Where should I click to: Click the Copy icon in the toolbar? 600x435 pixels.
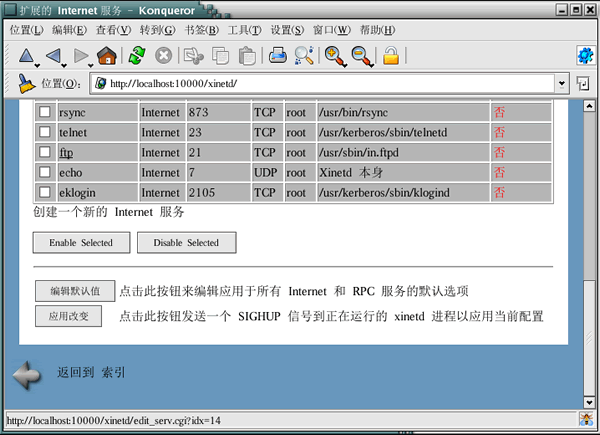click(x=220, y=56)
